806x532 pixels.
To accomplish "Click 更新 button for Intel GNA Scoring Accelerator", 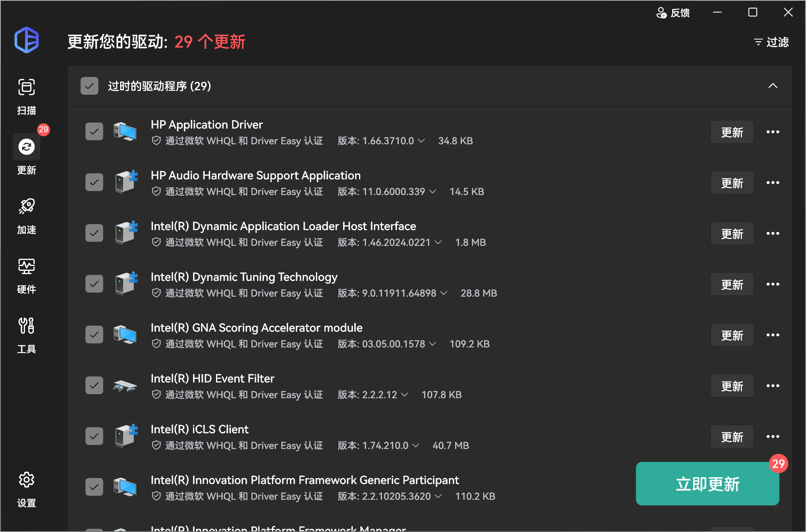I will tap(732, 335).
